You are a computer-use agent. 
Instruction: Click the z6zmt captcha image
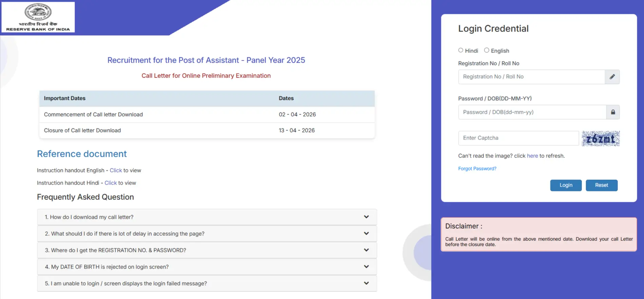601,138
